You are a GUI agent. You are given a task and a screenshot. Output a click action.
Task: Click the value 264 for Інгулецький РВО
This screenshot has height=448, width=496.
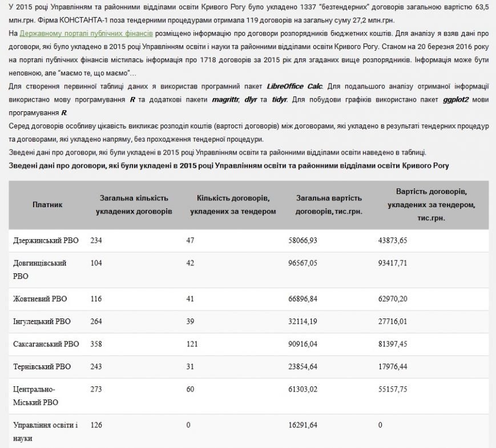tap(96, 321)
